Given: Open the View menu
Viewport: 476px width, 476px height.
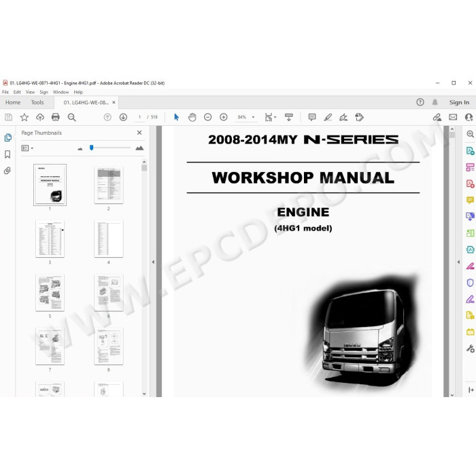Looking at the screenshot, I should pyautogui.click(x=30, y=92).
